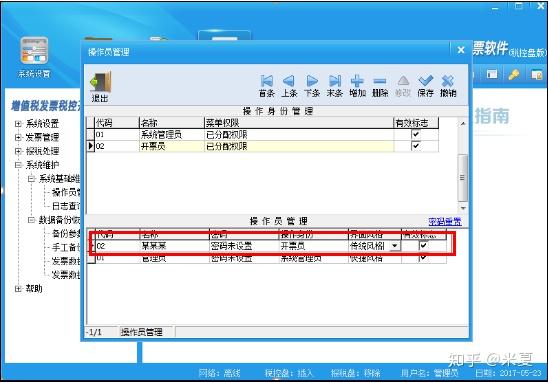Click the key icon in main window toolbar
This screenshot has height=383, width=548.
point(514,74)
